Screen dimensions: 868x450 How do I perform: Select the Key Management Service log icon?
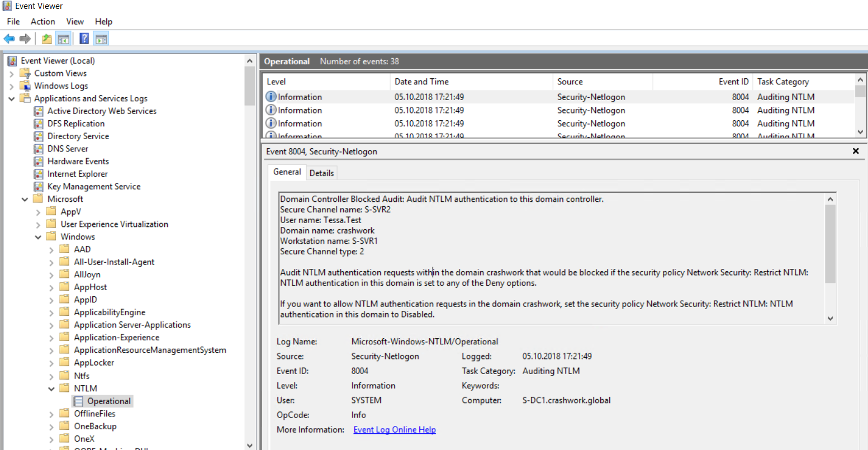[39, 187]
